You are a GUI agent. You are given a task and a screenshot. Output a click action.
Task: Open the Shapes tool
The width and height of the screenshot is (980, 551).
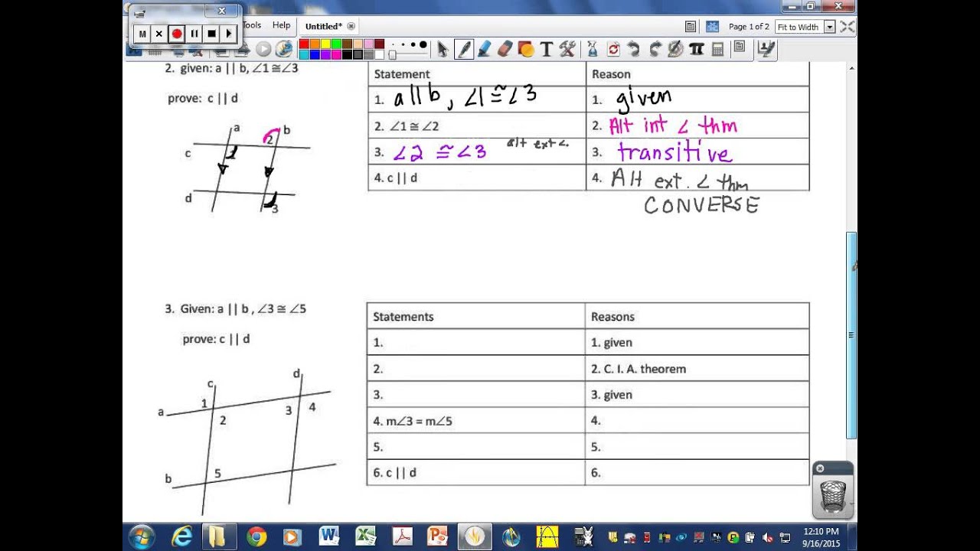[525, 49]
